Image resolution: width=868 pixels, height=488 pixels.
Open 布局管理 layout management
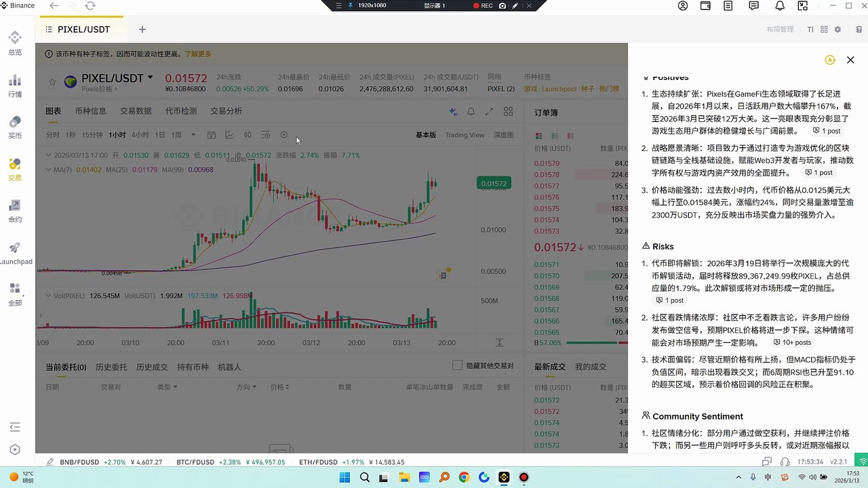(x=780, y=30)
